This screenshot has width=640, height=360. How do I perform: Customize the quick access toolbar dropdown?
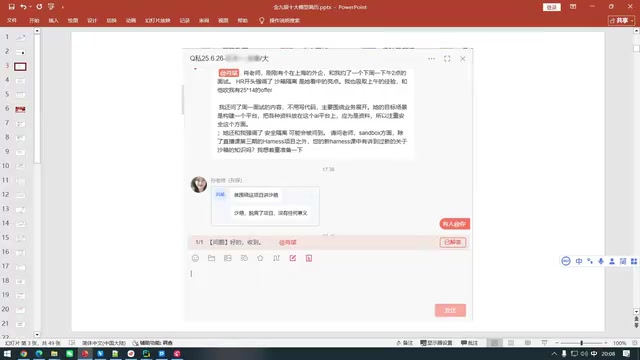[62, 7]
